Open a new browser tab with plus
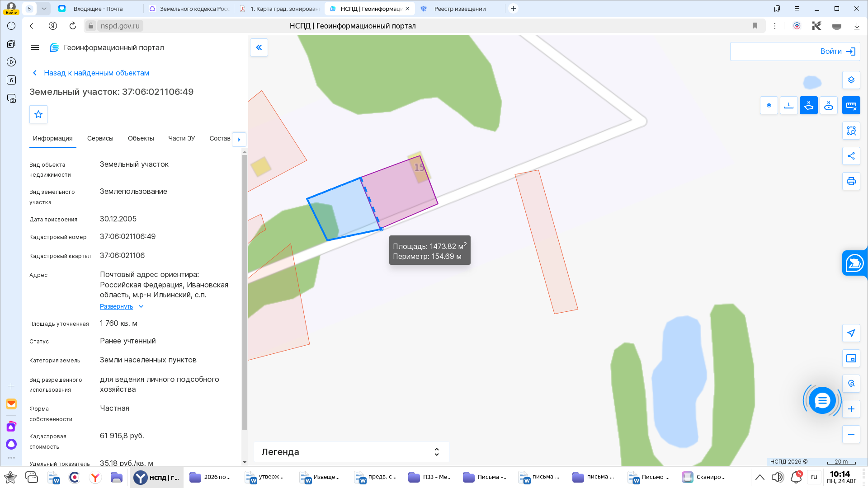This screenshot has width=868, height=488. coord(513,9)
